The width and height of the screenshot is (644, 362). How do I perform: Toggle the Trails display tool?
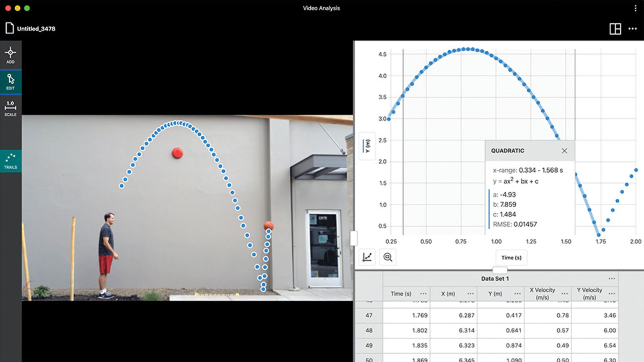click(x=10, y=160)
